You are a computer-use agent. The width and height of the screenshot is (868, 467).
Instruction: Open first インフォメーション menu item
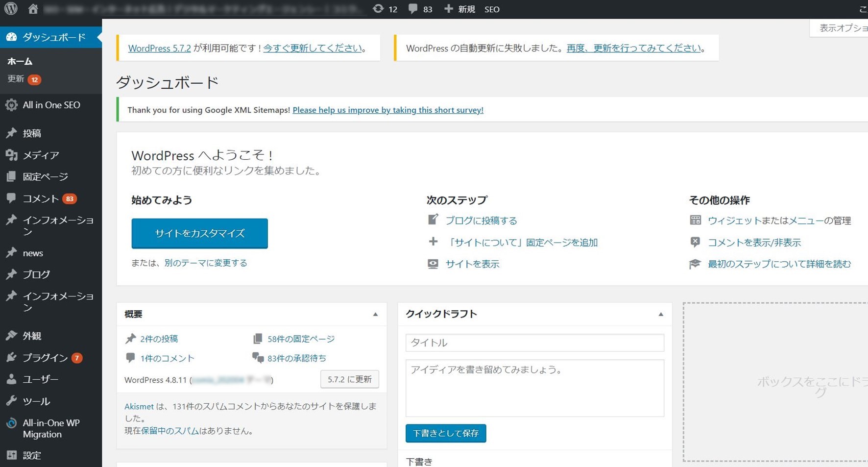coord(58,225)
